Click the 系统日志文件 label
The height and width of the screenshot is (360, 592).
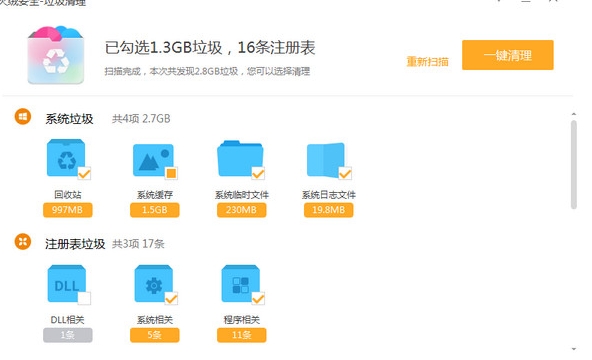pos(328,195)
